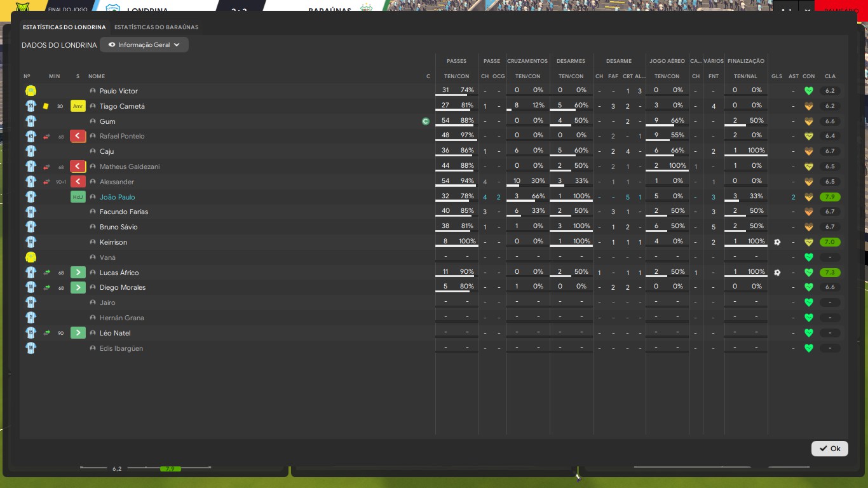Image resolution: width=868 pixels, height=488 pixels.
Task: Click Gum's orange condition heart
Action: pos(809,121)
